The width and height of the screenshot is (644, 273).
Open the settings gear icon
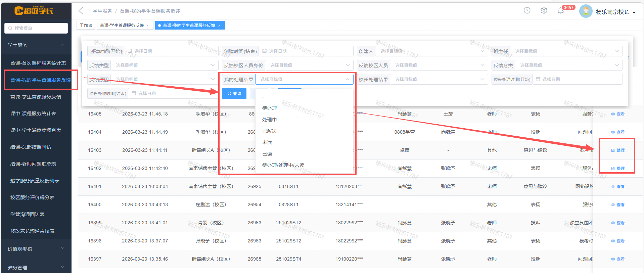click(544, 11)
